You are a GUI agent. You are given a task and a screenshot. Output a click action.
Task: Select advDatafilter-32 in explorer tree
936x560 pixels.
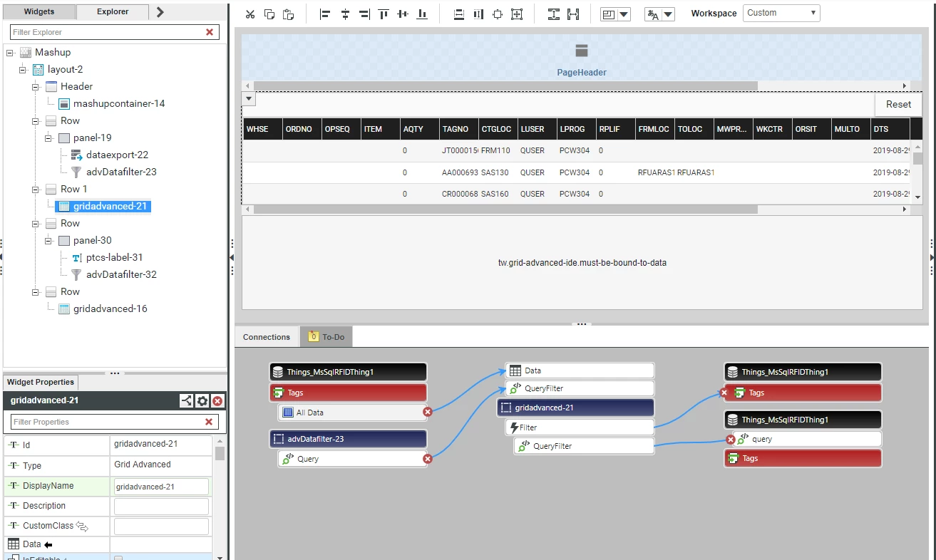click(121, 274)
